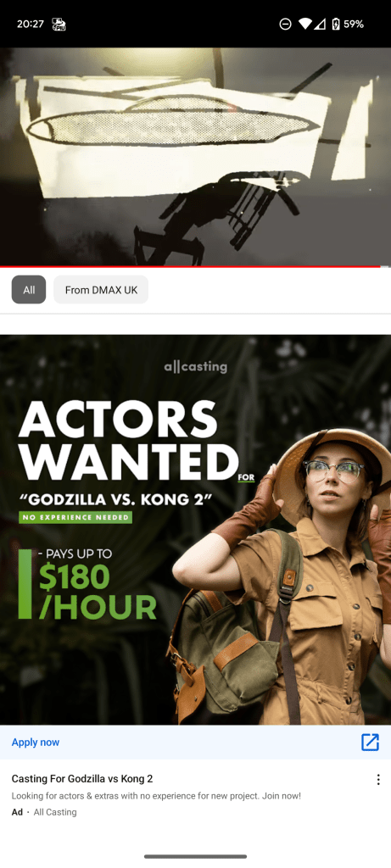Tap the battery charging icon
Screen dimensions: 391x868
click(x=335, y=24)
